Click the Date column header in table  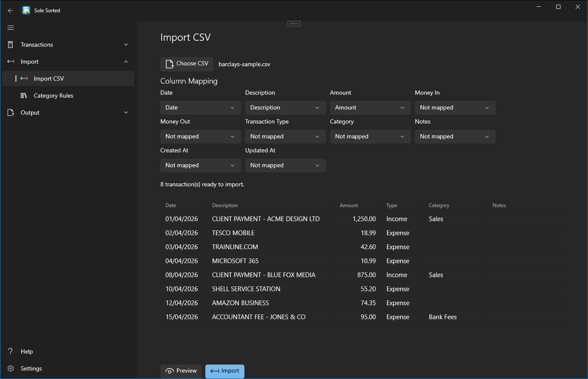(x=184, y=205)
